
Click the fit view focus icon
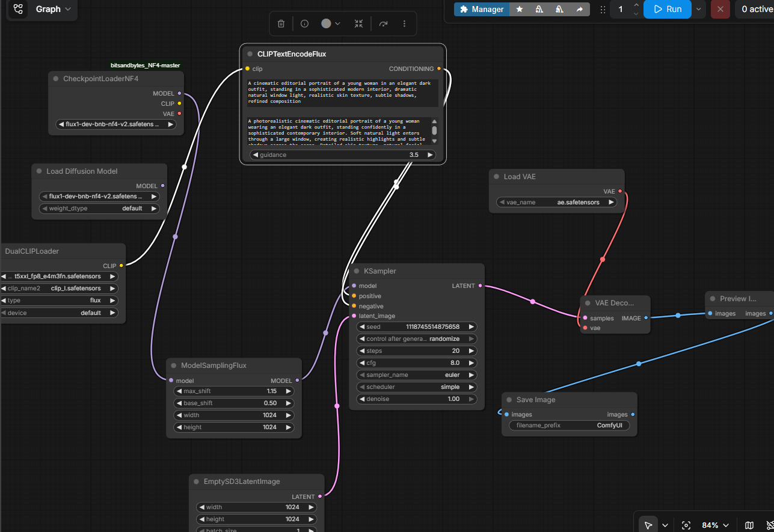[686, 525]
